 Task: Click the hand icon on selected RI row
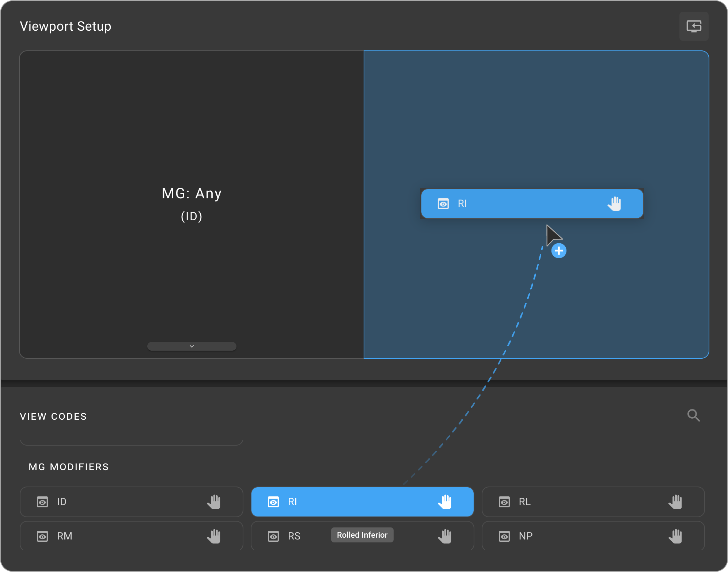coord(445,502)
